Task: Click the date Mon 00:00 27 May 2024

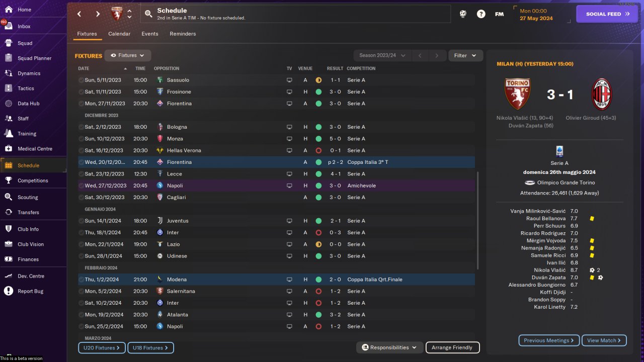Action: pyautogui.click(x=536, y=15)
